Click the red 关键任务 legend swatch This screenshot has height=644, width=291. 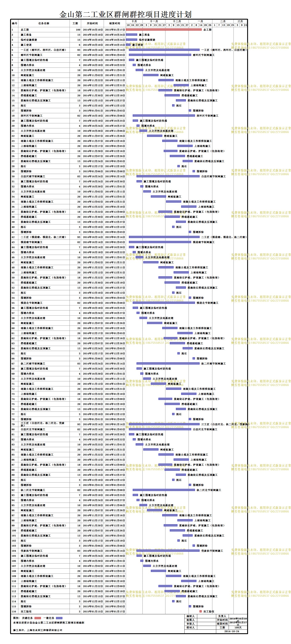(x=38, y=618)
